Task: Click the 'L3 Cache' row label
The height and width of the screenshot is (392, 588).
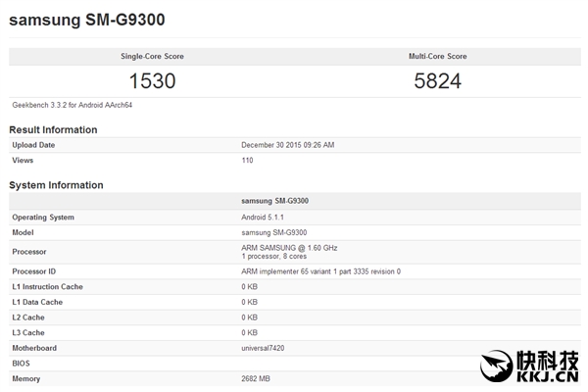Action: click(28, 333)
